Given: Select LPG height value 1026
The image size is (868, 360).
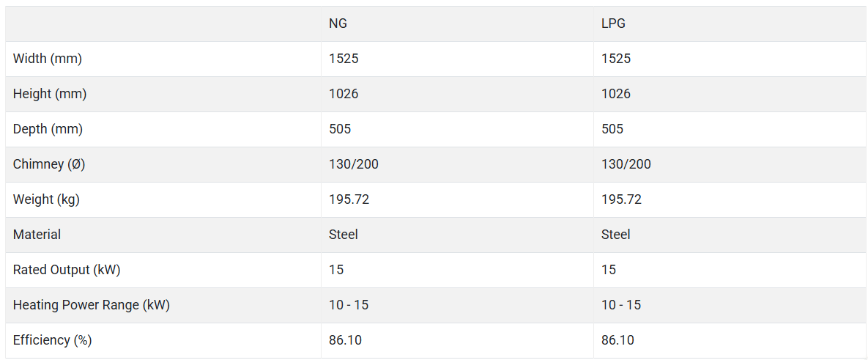Looking at the screenshot, I should 616,94.
